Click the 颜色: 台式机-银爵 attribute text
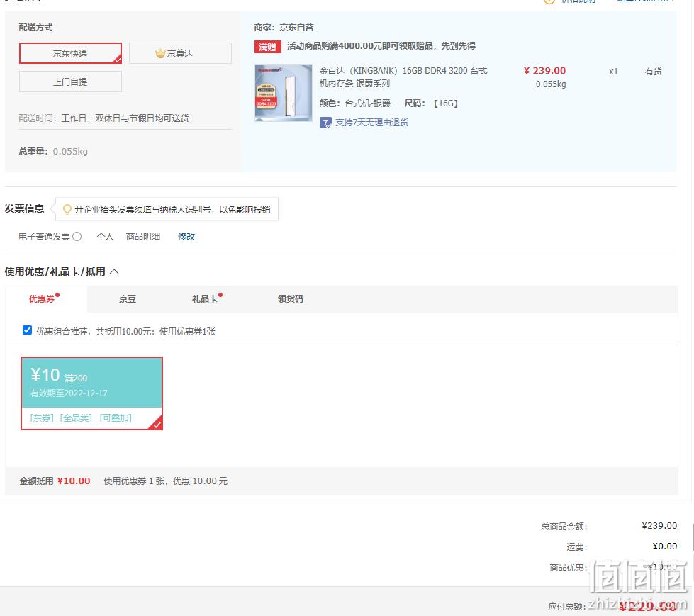 coord(358,103)
